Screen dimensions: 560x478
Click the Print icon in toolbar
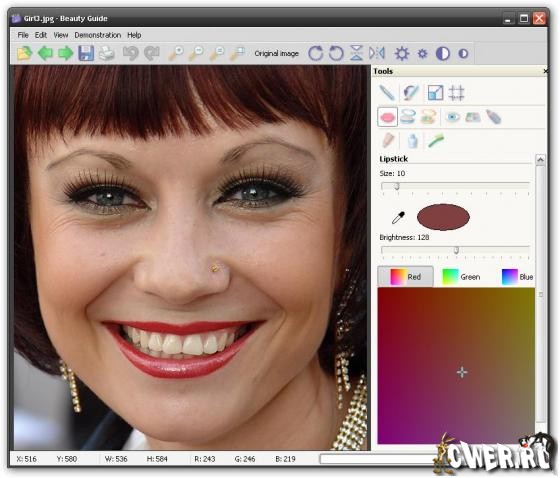tap(106, 53)
